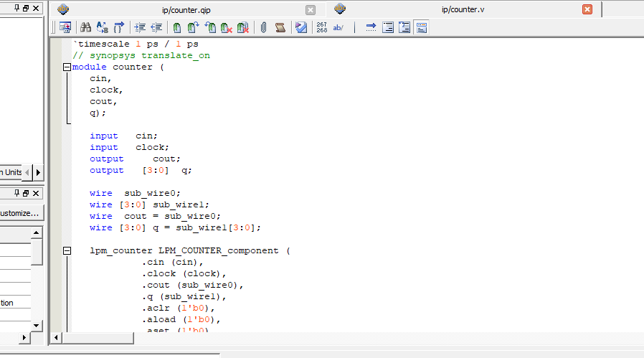Close the ip/counter.qip tab
This screenshot has width=644, height=358.
tap(311, 10)
